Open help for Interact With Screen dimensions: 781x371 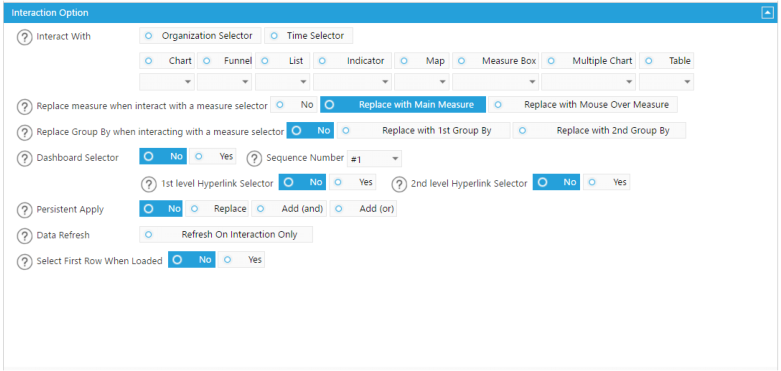pos(24,37)
